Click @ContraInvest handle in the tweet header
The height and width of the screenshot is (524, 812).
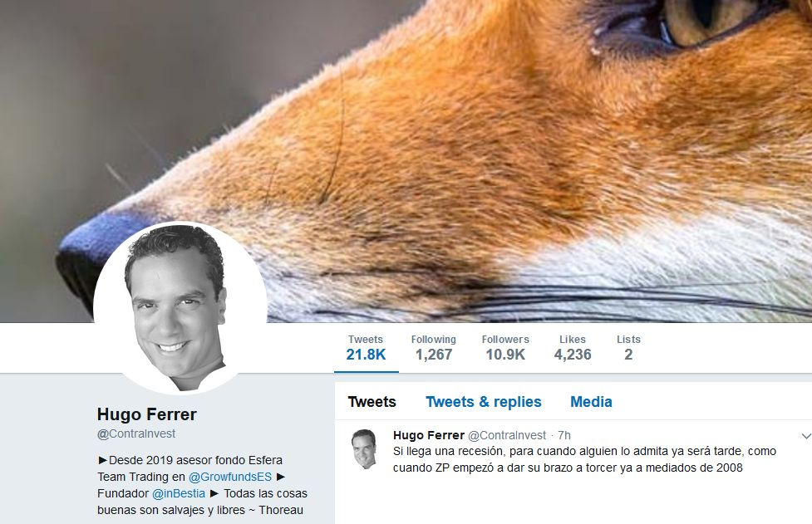[x=507, y=435]
